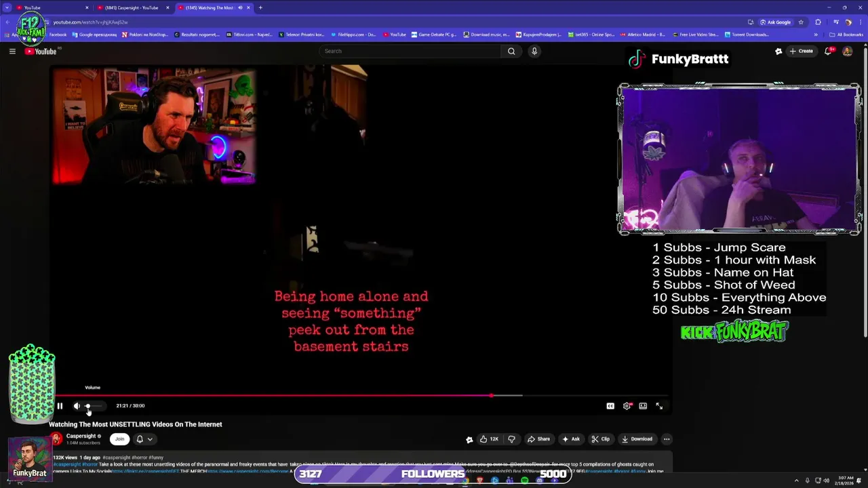Open the YouTube account avatar menu
Viewport: 868px width, 488px height.
pyautogui.click(x=847, y=51)
